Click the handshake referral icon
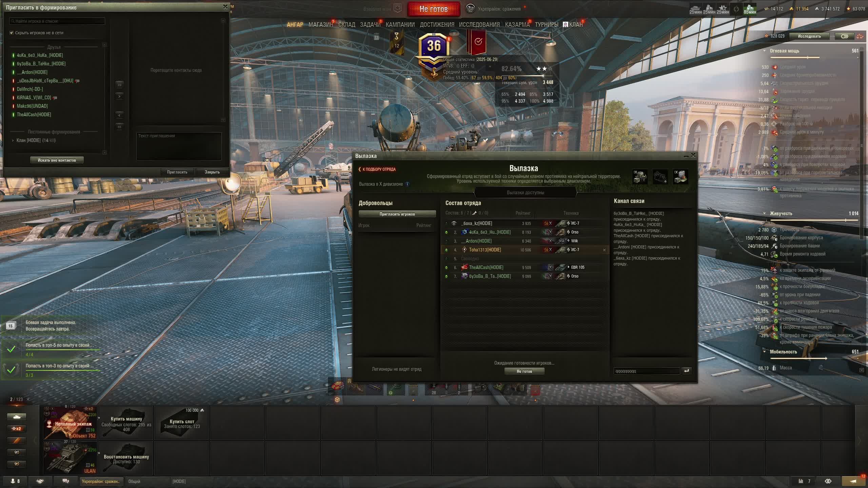 pyautogui.click(x=40, y=481)
